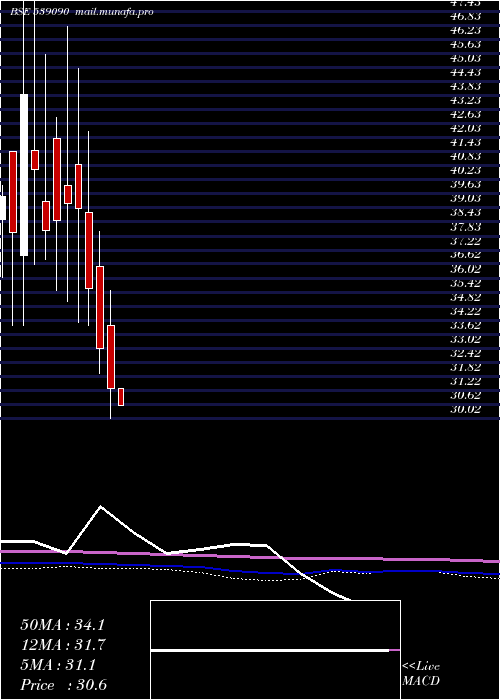Click the 45.03 price level label

click(466, 58)
